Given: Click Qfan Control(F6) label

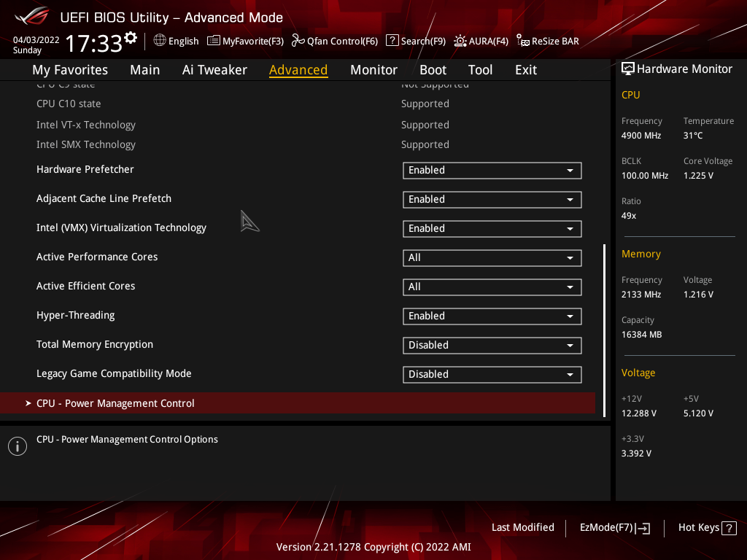Looking at the screenshot, I should click(342, 42).
